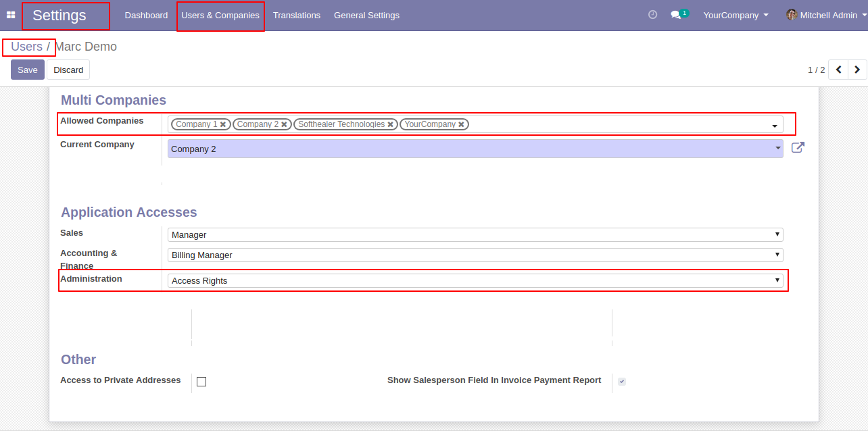Viewport: 868px width, 431px height.
Task: Open the activities clock icon
Action: click(x=652, y=14)
